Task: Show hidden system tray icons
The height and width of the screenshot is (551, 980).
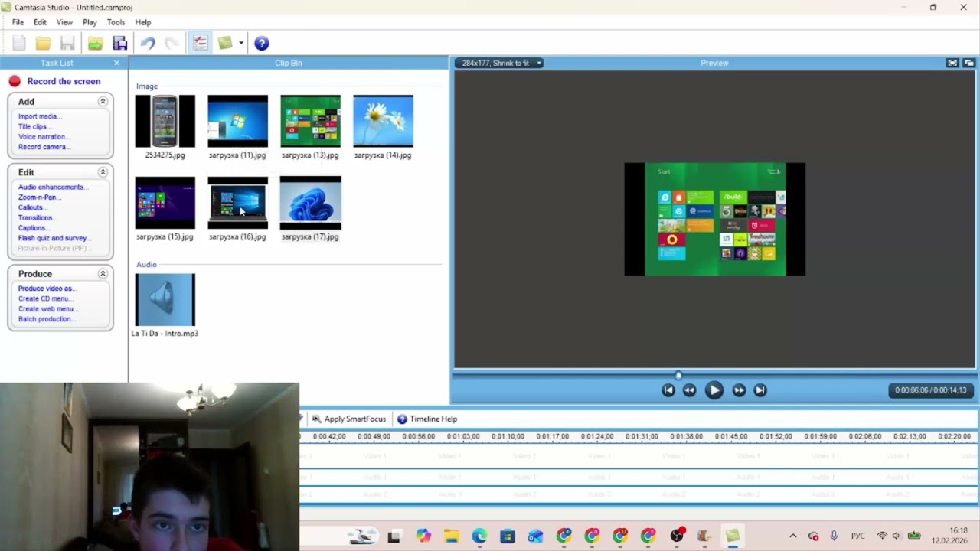Action: point(792,536)
